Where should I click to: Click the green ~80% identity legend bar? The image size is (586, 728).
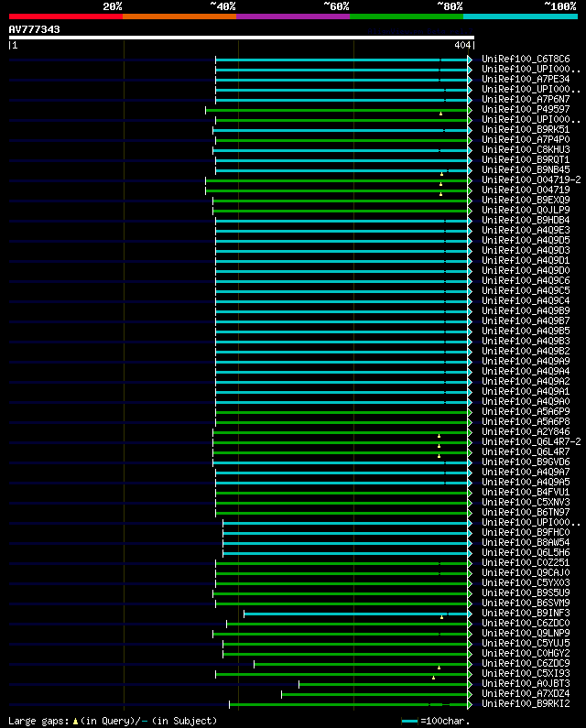click(x=407, y=16)
